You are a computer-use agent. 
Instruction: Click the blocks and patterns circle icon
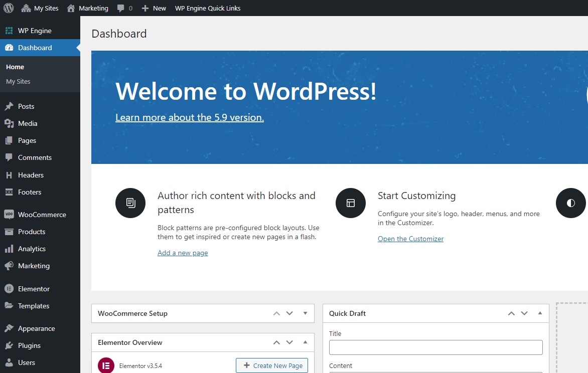(x=130, y=203)
